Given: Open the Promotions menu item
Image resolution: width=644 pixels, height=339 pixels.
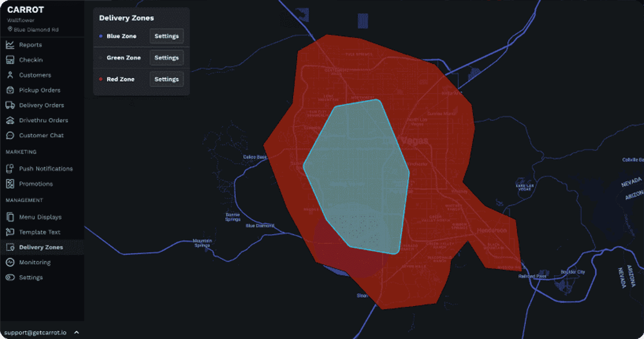Looking at the screenshot, I should pos(35,184).
